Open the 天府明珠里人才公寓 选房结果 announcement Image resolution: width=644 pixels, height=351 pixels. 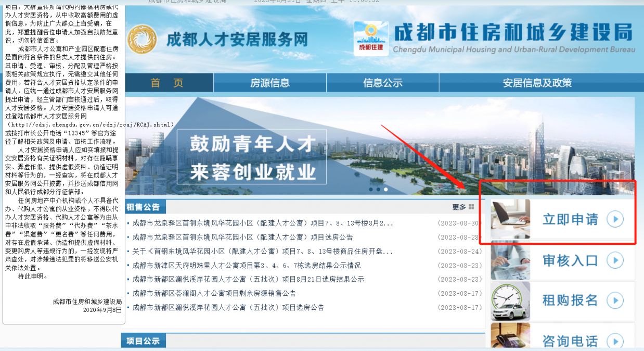coord(246,266)
